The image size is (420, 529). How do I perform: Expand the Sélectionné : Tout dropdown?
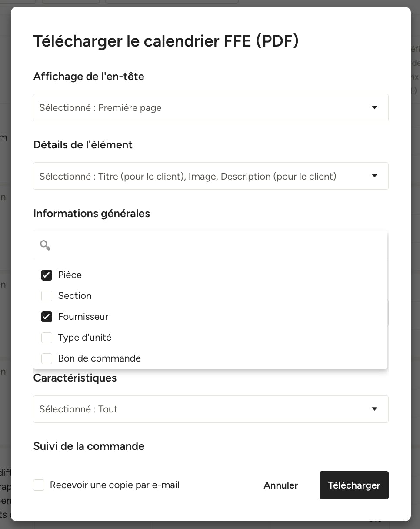tap(211, 409)
